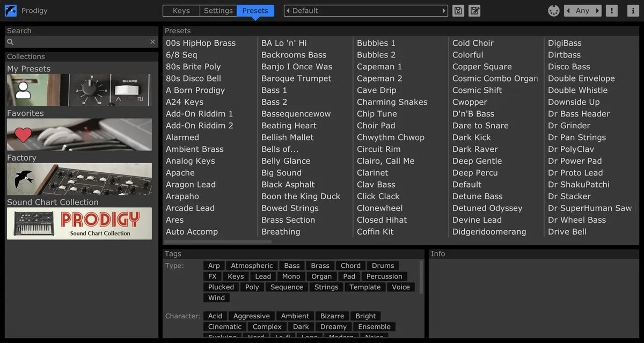This screenshot has height=343, width=644.
Task: Toggle the Chord type tag
Action: [x=350, y=266]
